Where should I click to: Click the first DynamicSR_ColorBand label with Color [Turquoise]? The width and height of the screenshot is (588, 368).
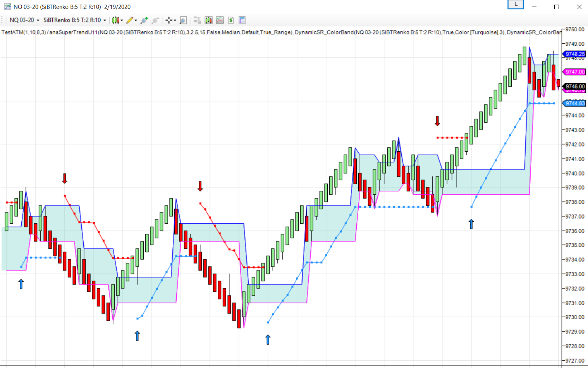pyautogui.click(x=399, y=32)
